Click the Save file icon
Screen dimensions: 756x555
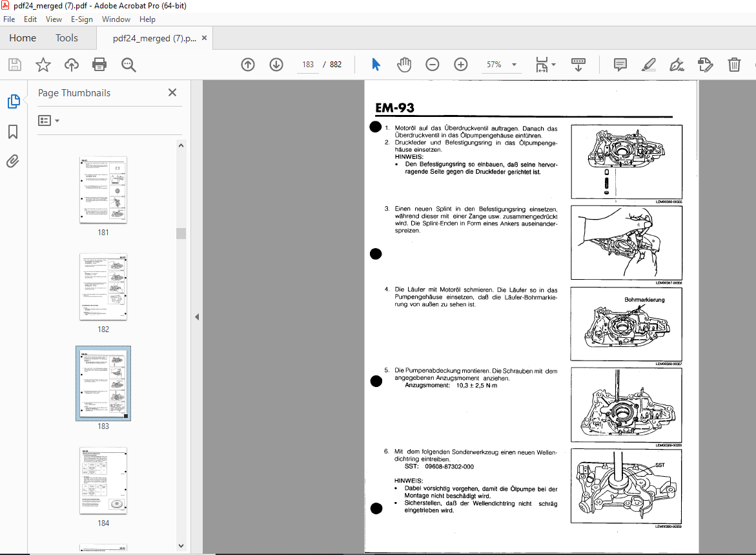pos(15,65)
